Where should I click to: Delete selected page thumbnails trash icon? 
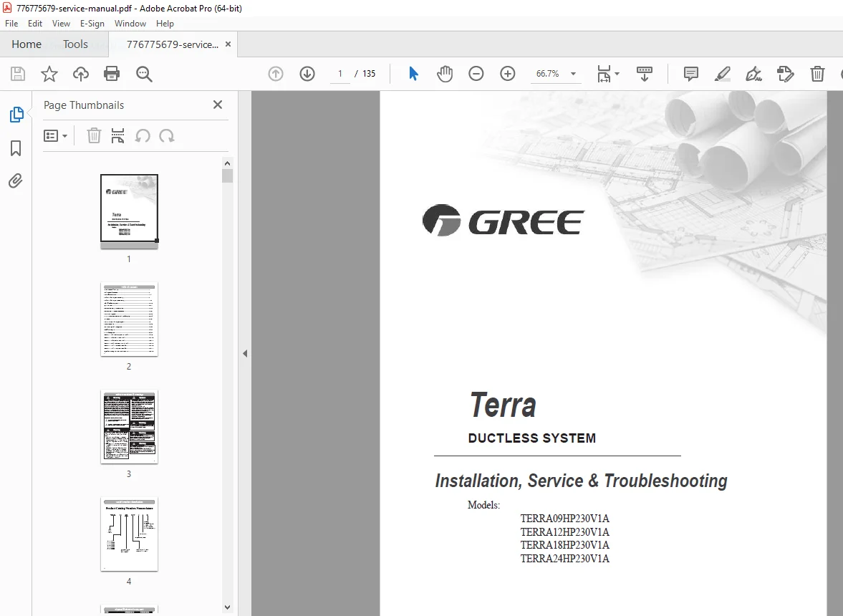94,136
